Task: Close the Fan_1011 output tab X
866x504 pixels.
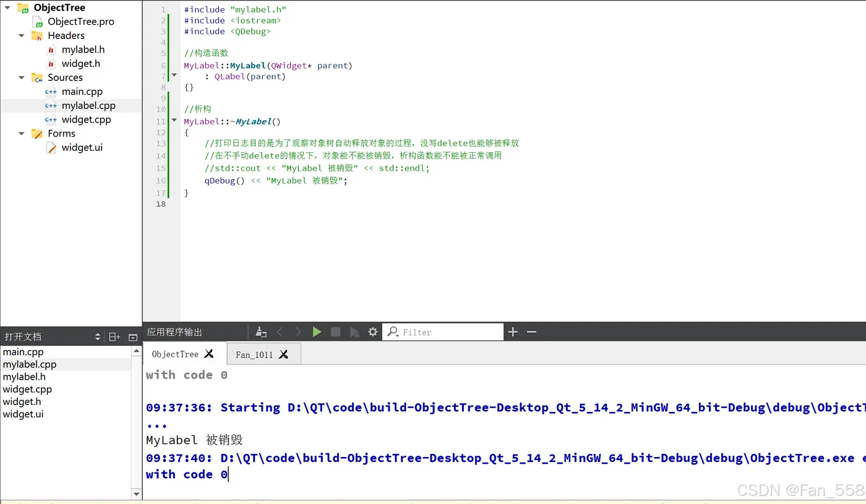Action: click(x=283, y=354)
